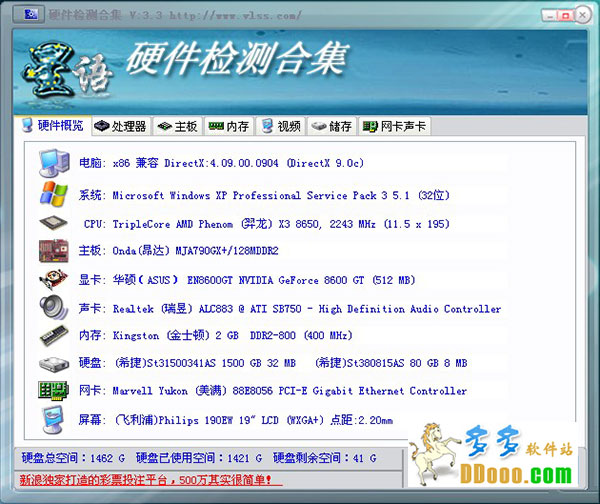Open the 处理器 tab
Screen dimensions: 600x504
(x=121, y=126)
